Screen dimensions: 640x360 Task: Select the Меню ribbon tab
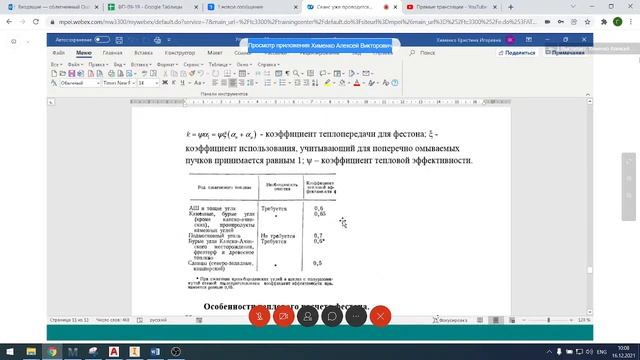(x=84, y=53)
